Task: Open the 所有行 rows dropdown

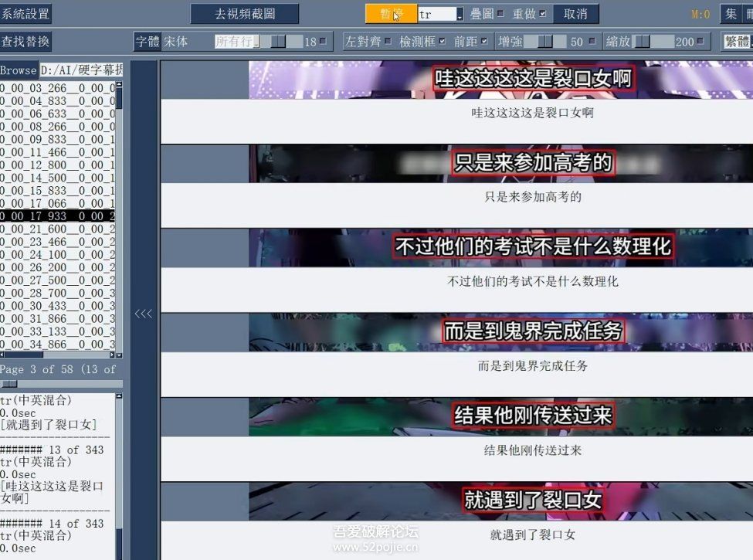Action: pos(237,41)
